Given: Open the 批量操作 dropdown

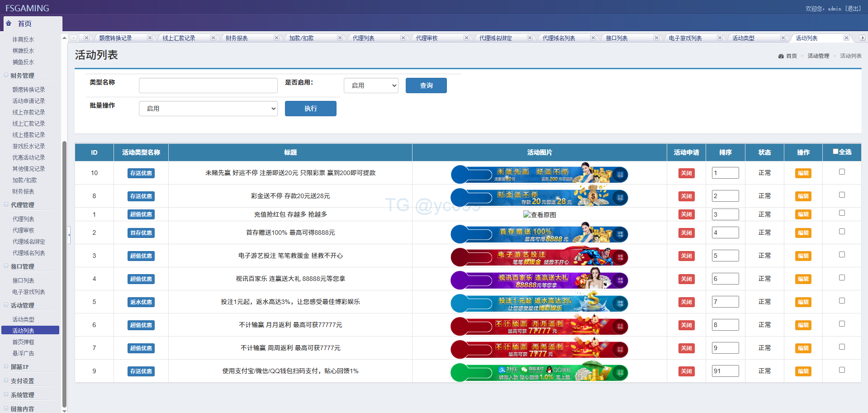Looking at the screenshot, I should 208,109.
